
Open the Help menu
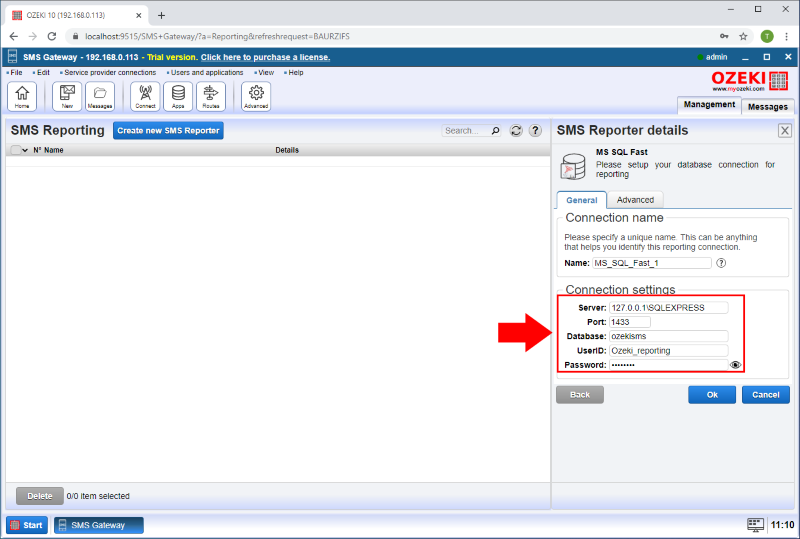[294, 72]
